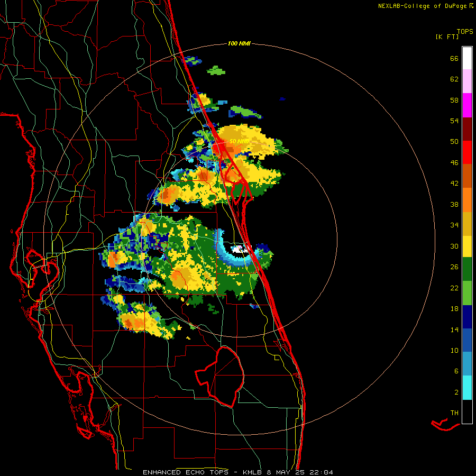Select the magenta legend swatch
This screenshot has height=476, width=476.
467,105
